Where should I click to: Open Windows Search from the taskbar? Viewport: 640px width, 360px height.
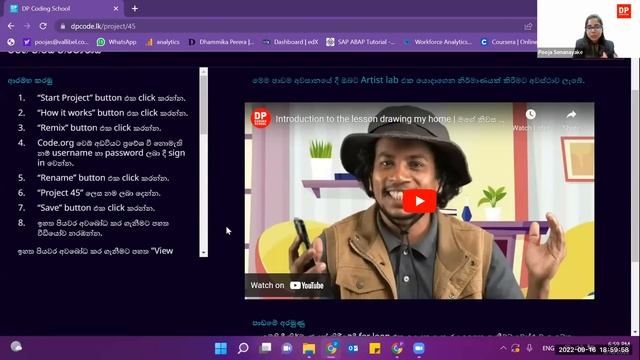[243, 348]
